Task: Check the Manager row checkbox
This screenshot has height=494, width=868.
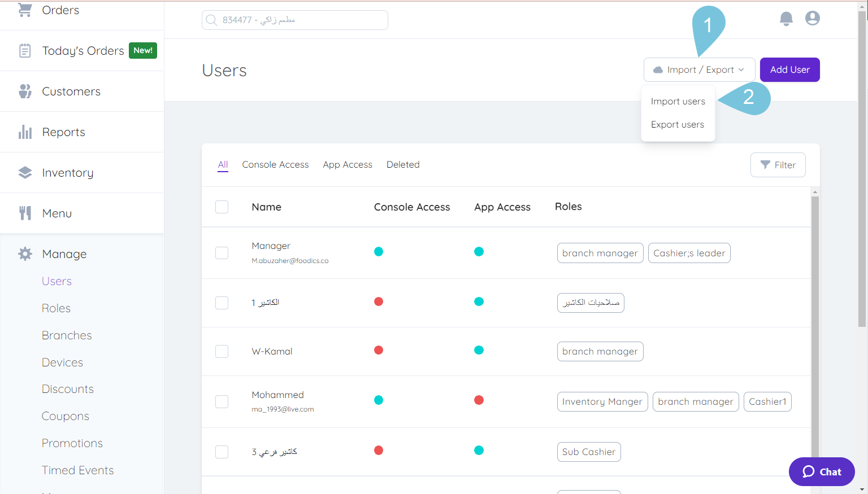Action: coord(222,252)
